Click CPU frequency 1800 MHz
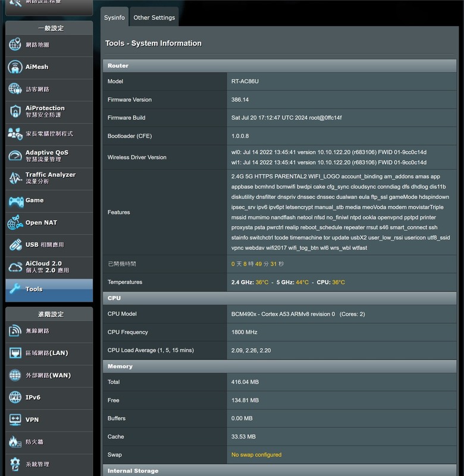 (x=244, y=332)
